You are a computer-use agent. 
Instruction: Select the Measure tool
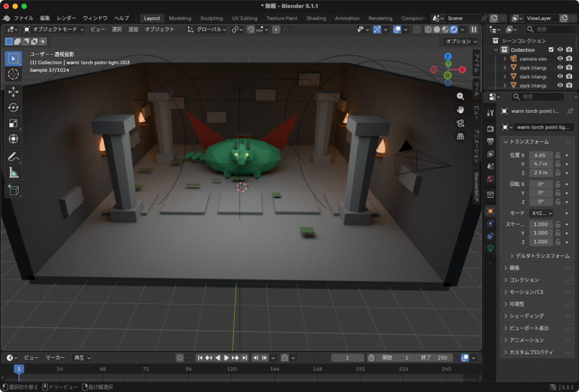(13, 173)
